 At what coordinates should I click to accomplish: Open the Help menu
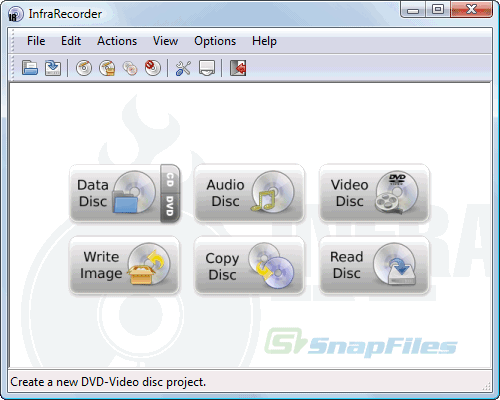(264, 41)
